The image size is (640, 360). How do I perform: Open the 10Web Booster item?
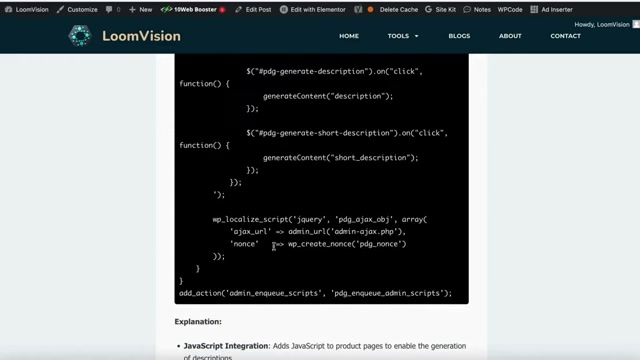point(193,9)
